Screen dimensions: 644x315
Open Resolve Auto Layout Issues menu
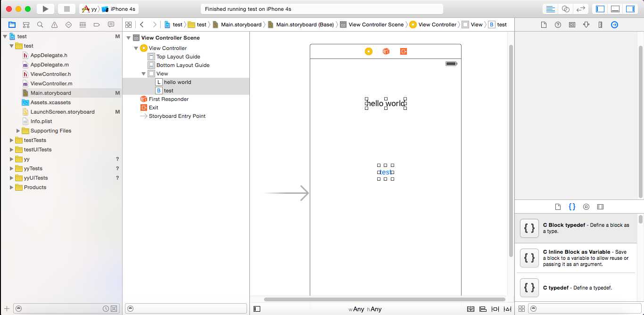click(507, 309)
